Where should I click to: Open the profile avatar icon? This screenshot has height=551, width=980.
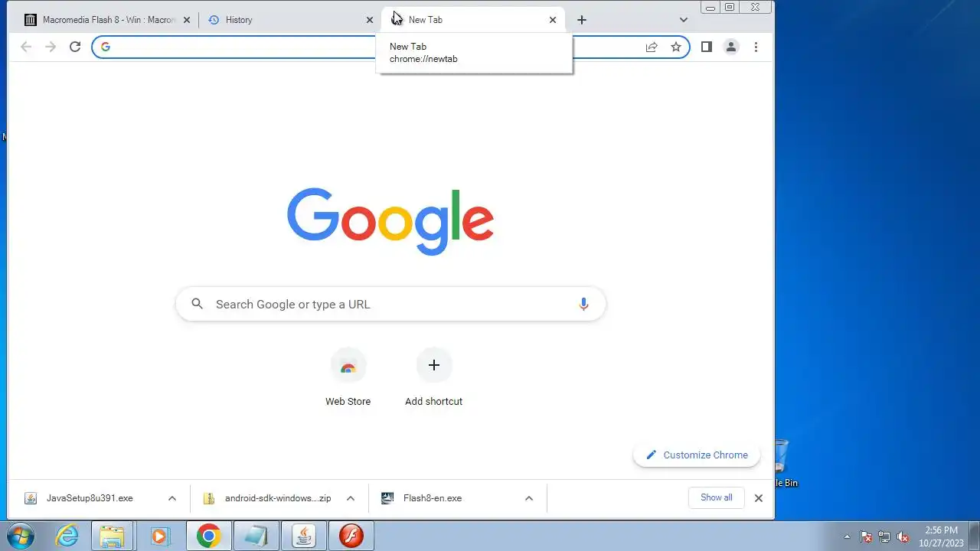731,47
